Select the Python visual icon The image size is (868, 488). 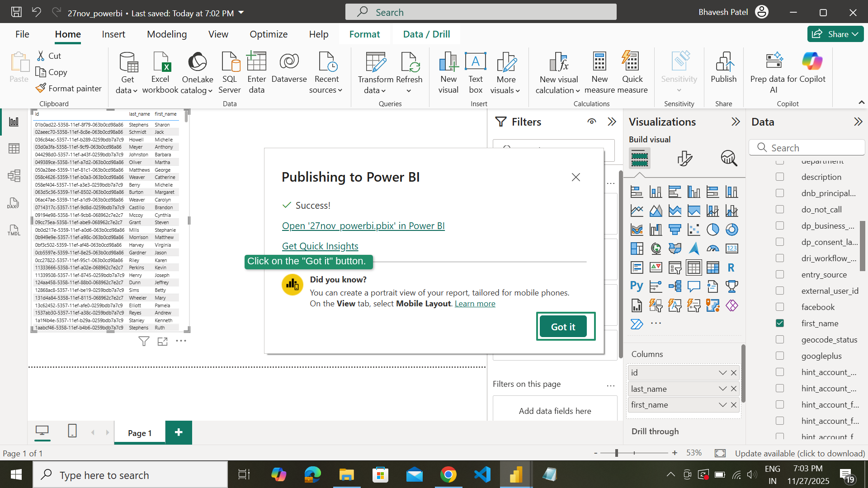point(637,286)
